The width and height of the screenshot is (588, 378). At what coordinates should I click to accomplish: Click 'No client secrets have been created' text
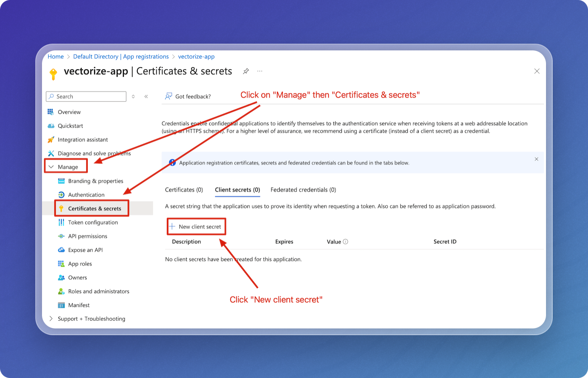coord(234,260)
